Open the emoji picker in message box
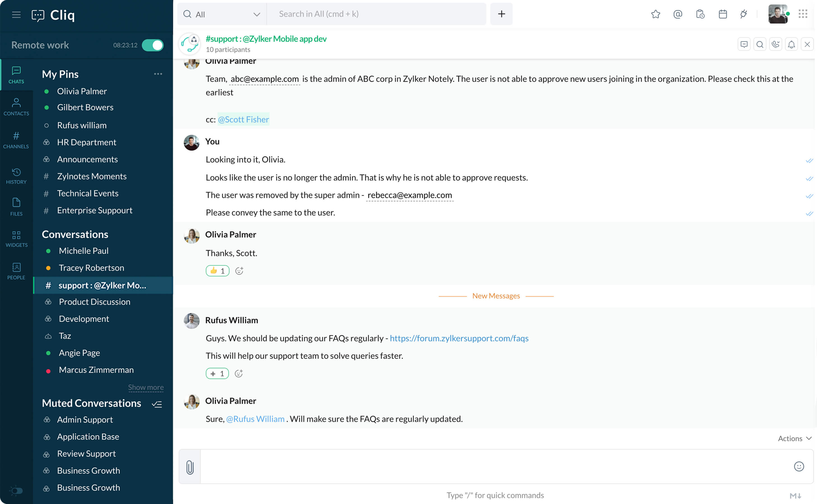Viewport: 817px width, 504px height. pyautogui.click(x=799, y=467)
